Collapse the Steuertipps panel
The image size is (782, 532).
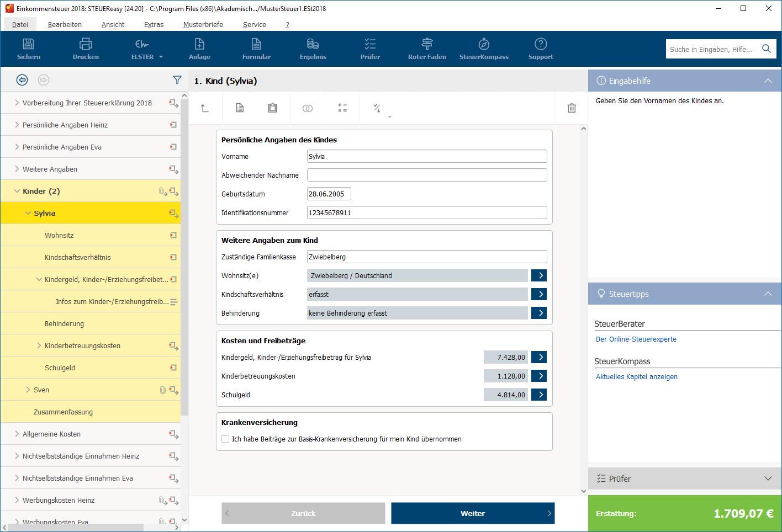click(x=768, y=294)
